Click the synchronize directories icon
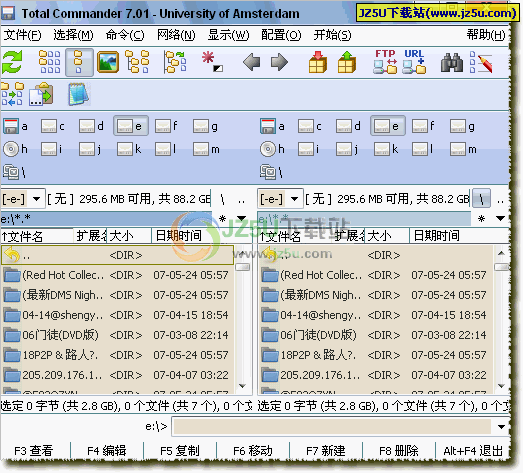The image size is (523, 473). (x=12, y=94)
